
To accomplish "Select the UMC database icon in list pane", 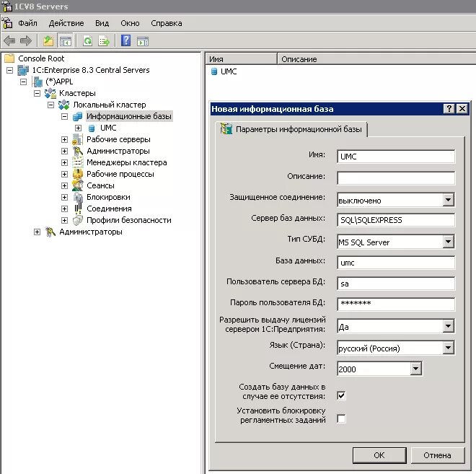I will [214, 71].
